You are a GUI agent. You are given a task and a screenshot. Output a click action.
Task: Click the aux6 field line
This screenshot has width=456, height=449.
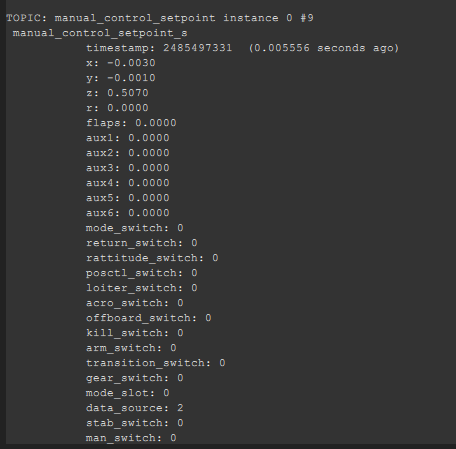[x=128, y=213]
